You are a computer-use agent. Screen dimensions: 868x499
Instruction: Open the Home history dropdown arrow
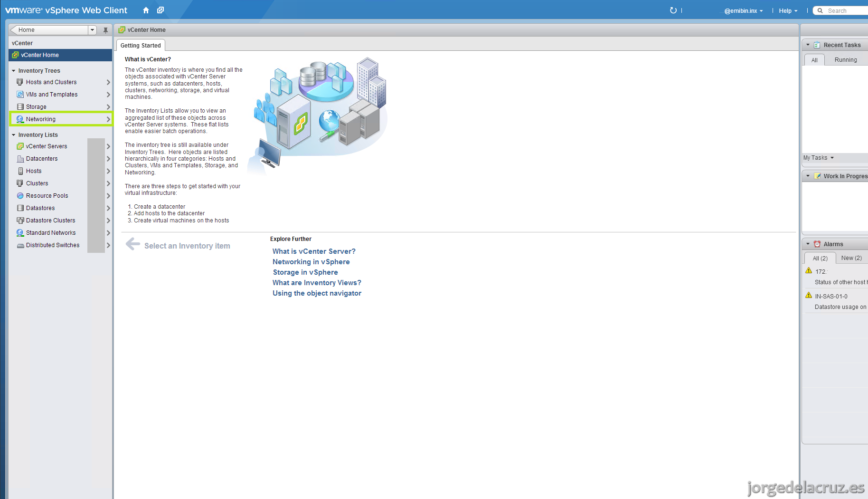(x=92, y=30)
